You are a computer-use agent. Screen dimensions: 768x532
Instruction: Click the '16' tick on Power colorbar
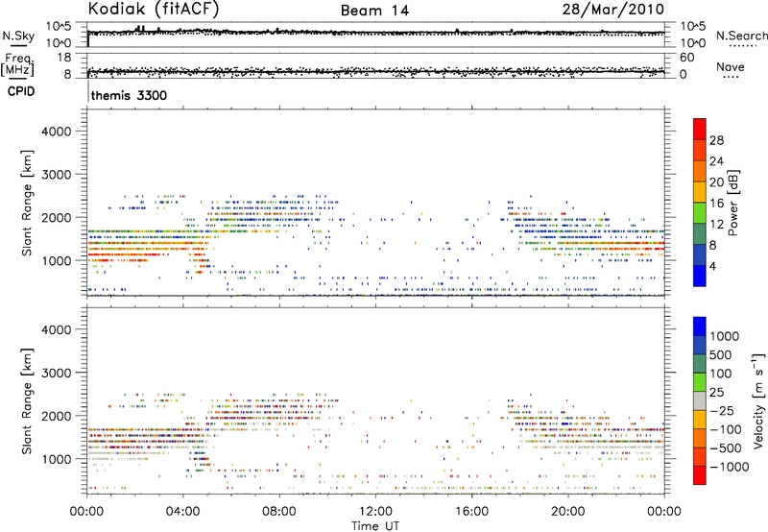(x=716, y=204)
